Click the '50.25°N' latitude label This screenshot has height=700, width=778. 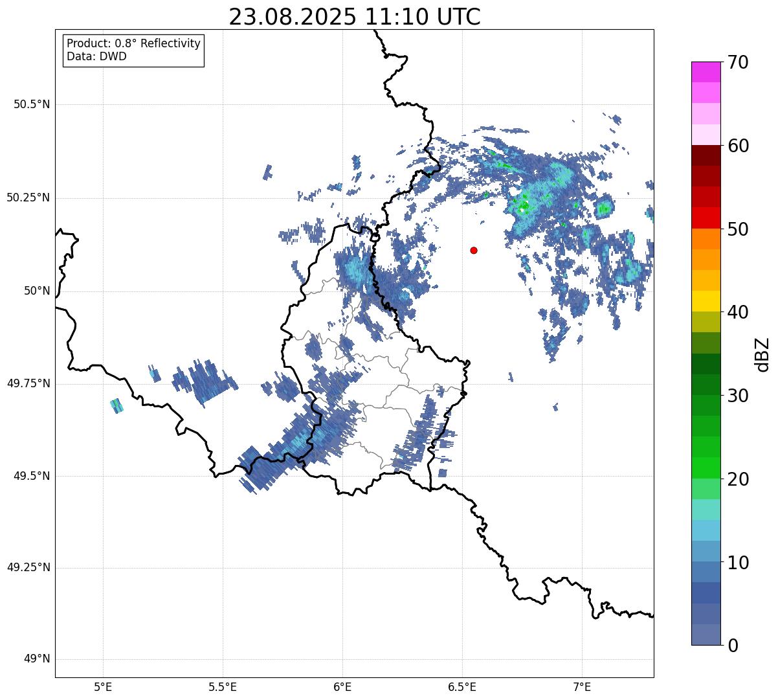[28, 198]
